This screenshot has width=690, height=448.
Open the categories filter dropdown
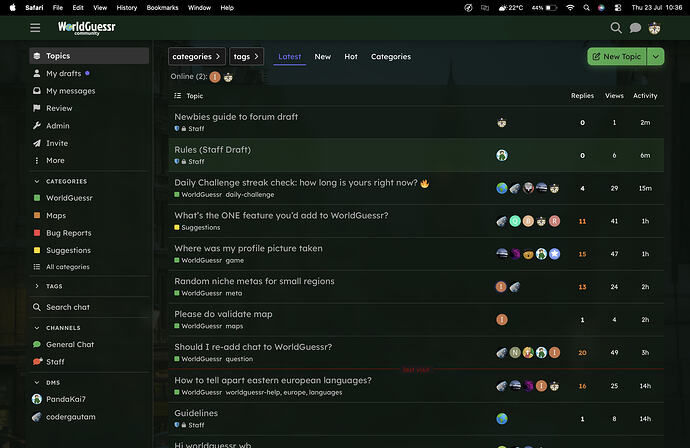point(197,56)
